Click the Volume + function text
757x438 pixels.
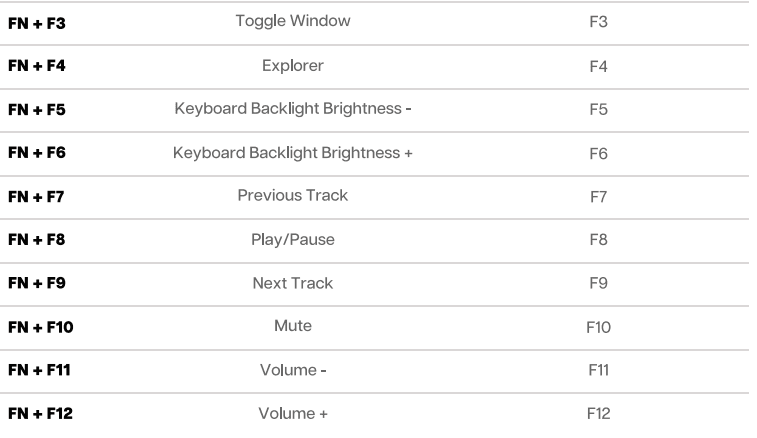point(293,414)
